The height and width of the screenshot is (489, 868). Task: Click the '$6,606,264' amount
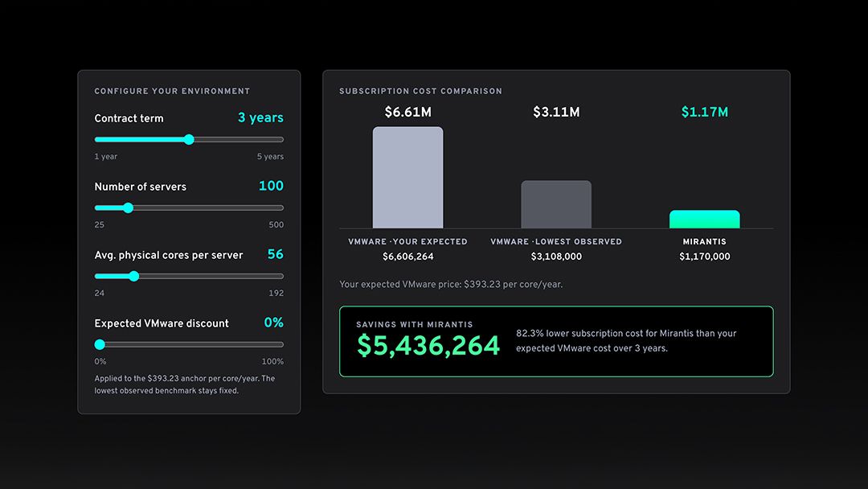pyautogui.click(x=408, y=257)
